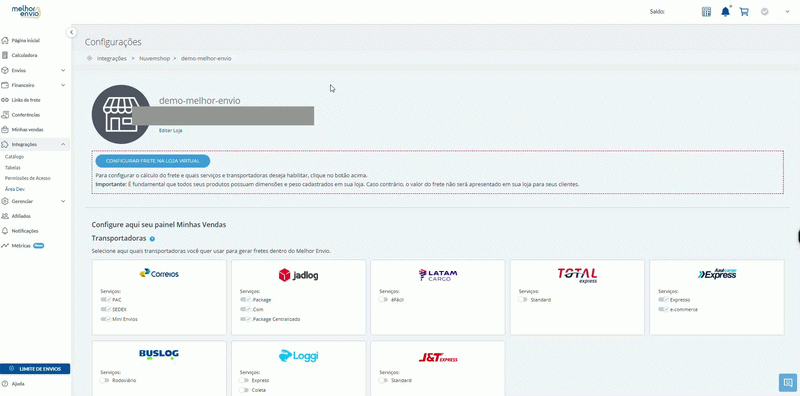800x396 pixels.
Task: Click the Editar Loja link
Action: tap(170, 131)
